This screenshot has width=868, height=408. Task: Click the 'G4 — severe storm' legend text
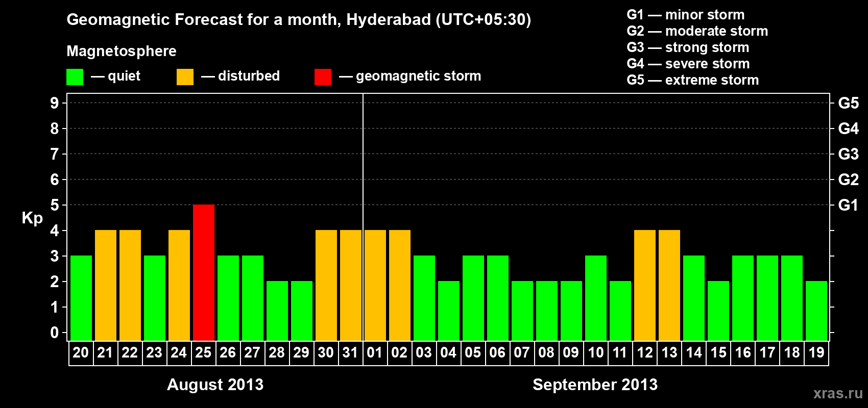point(688,64)
